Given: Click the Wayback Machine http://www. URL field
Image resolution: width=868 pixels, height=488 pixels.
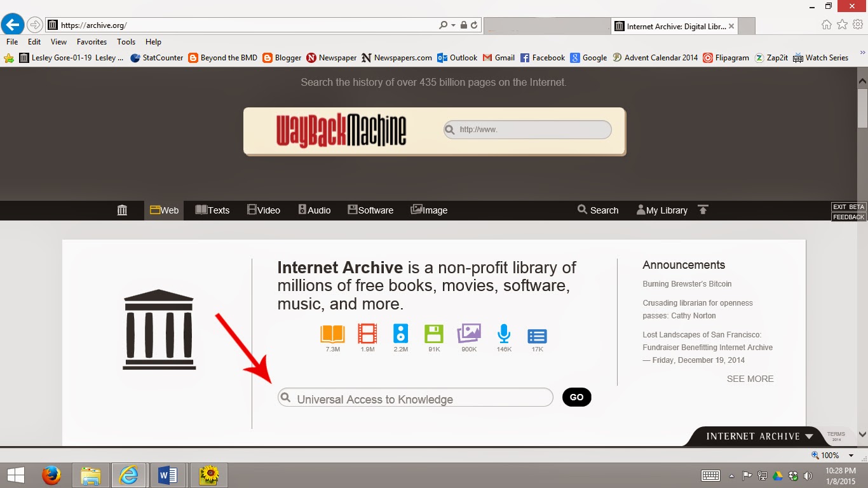Looking at the screenshot, I should (527, 130).
